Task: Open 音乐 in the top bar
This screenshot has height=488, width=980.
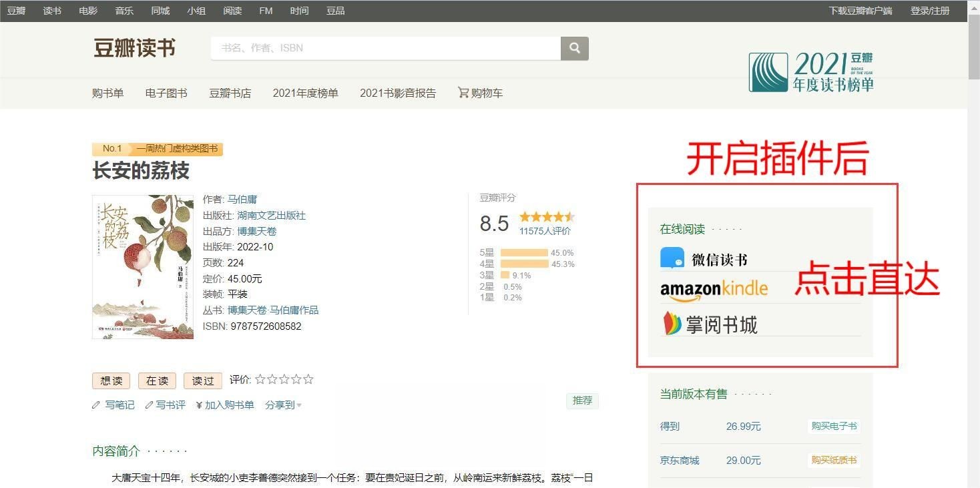Action: point(124,11)
